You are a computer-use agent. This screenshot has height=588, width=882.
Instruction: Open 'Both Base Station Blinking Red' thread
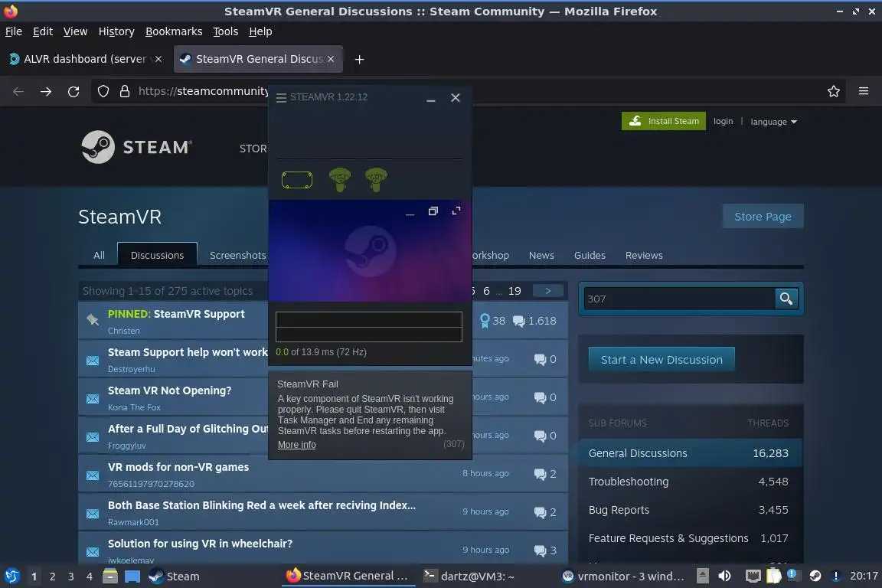262,505
